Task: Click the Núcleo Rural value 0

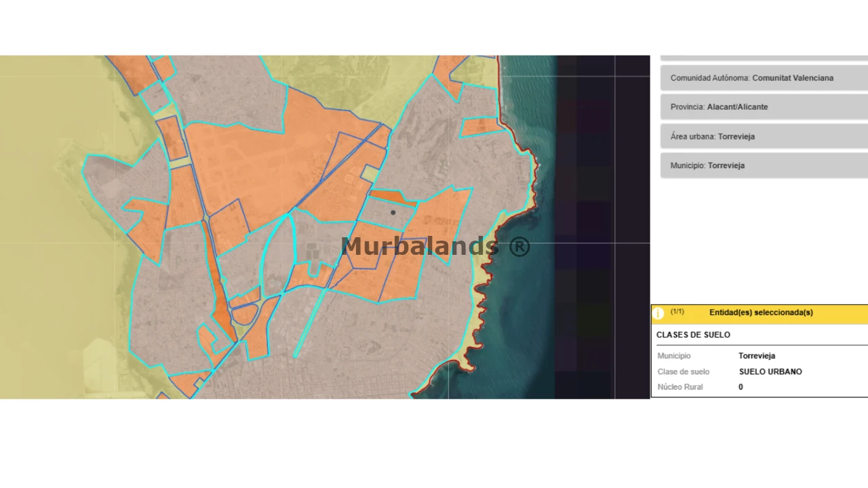Action: (x=741, y=387)
